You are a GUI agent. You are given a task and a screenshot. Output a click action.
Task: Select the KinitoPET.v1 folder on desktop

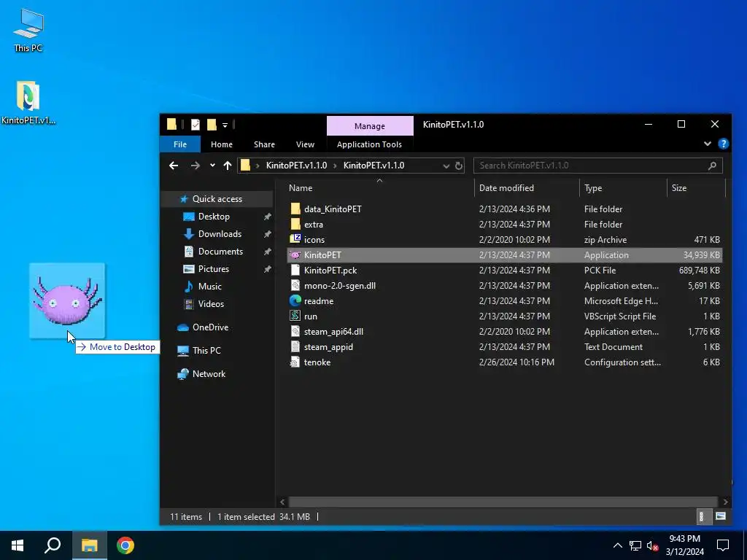tap(28, 102)
